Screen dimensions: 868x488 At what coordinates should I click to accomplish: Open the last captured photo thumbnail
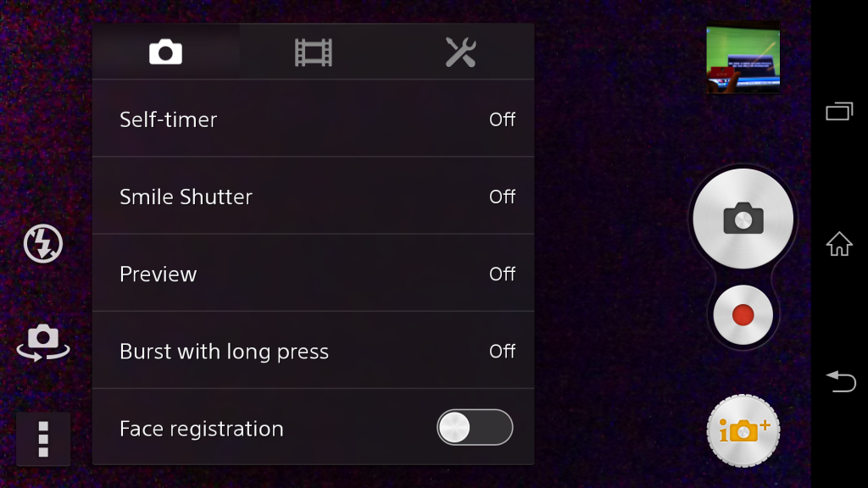tap(743, 58)
